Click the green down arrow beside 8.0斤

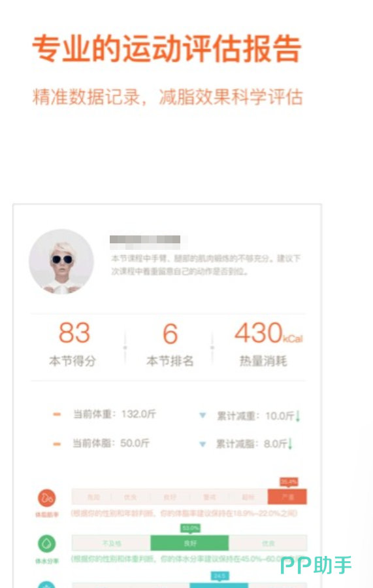click(x=290, y=444)
